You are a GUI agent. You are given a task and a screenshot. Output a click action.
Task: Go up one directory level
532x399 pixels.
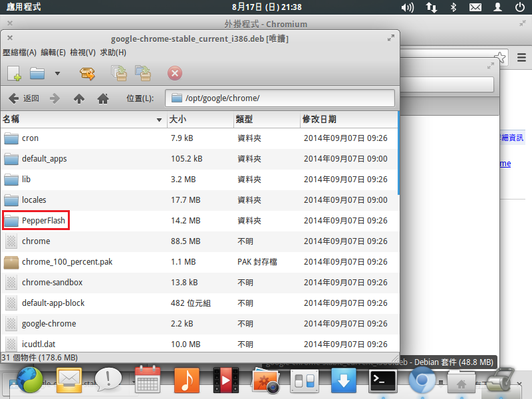(79, 98)
